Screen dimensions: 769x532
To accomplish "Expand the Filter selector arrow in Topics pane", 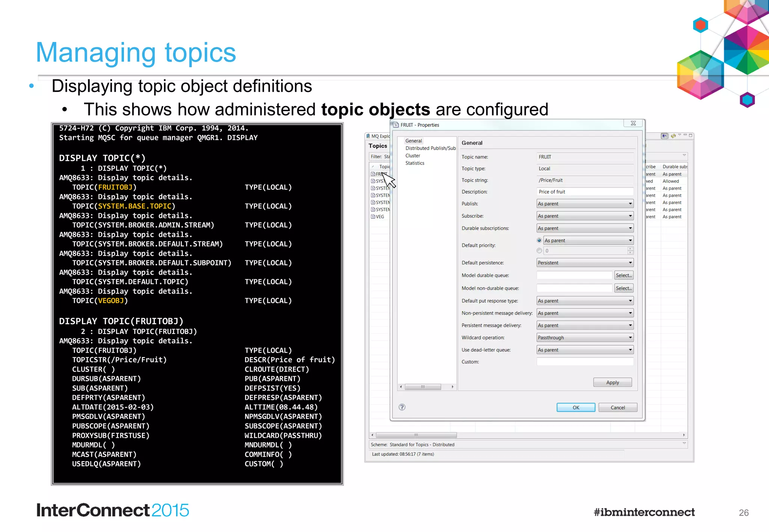I will pyautogui.click(x=684, y=155).
